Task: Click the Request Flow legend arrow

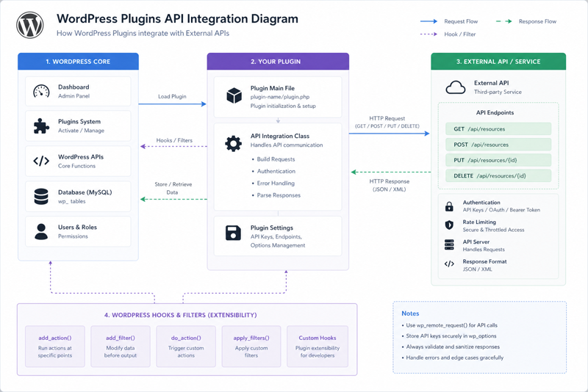Action: coord(429,21)
